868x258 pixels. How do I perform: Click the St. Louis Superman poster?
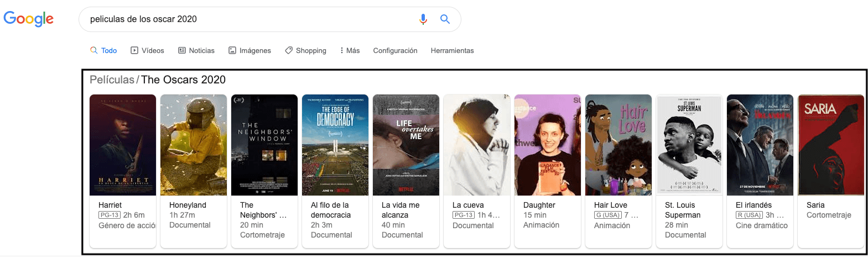[689, 145]
